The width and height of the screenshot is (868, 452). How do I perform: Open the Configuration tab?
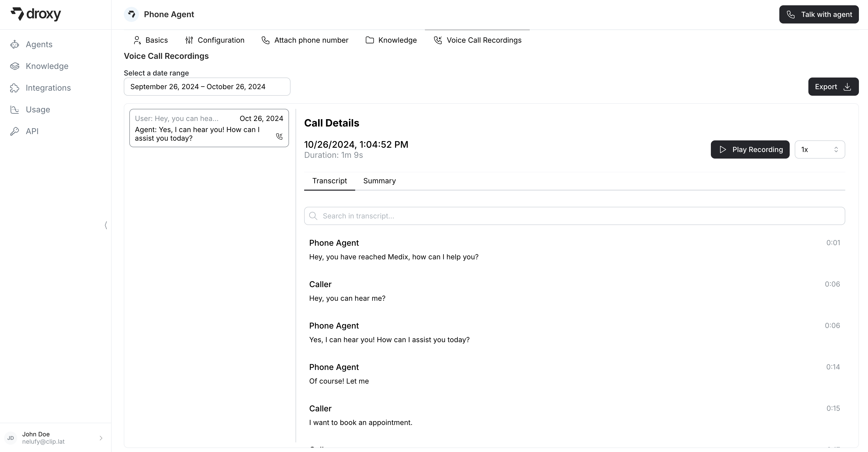[x=215, y=40]
